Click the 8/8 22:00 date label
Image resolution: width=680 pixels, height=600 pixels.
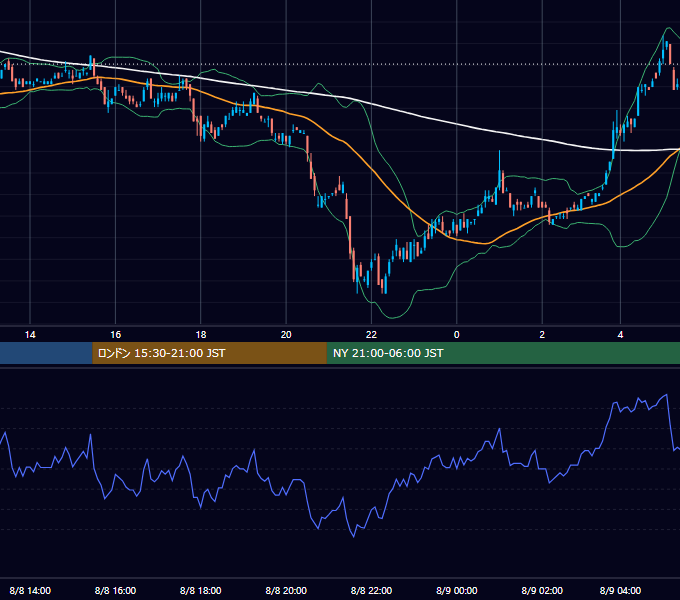pyautogui.click(x=371, y=590)
